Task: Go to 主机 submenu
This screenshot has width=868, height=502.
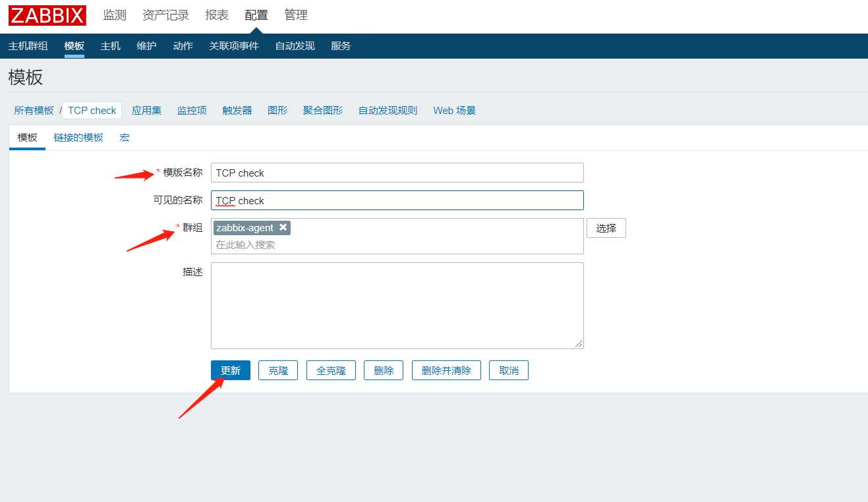Action: 111,46
